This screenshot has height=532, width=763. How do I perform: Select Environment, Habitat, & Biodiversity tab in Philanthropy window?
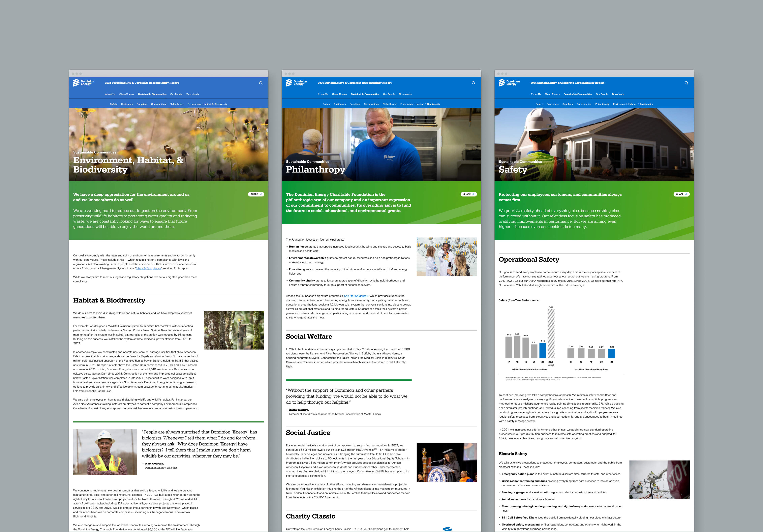point(420,104)
